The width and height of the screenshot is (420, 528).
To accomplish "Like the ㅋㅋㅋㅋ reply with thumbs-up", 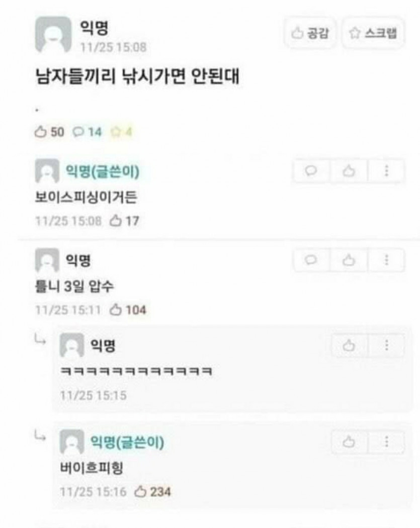I will click(x=349, y=345).
